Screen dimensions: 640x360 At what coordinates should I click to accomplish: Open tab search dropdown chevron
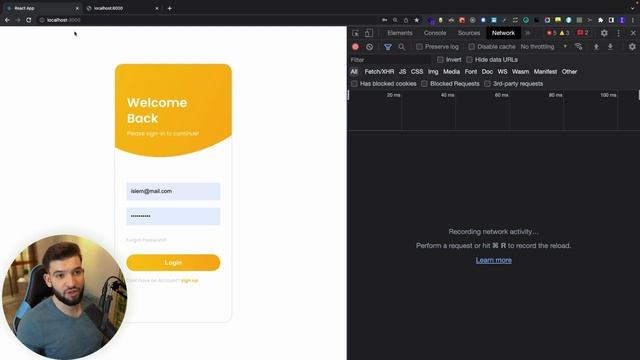[x=632, y=8]
